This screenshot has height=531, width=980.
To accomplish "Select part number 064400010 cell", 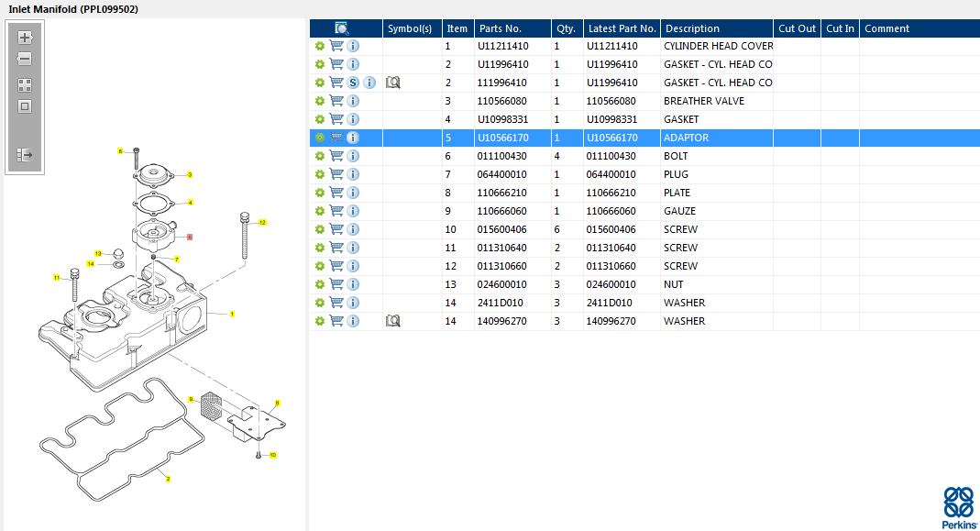I will pos(512,174).
